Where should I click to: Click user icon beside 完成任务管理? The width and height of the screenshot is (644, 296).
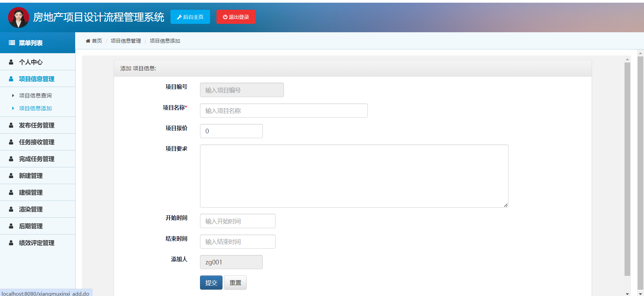tap(11, 159)
